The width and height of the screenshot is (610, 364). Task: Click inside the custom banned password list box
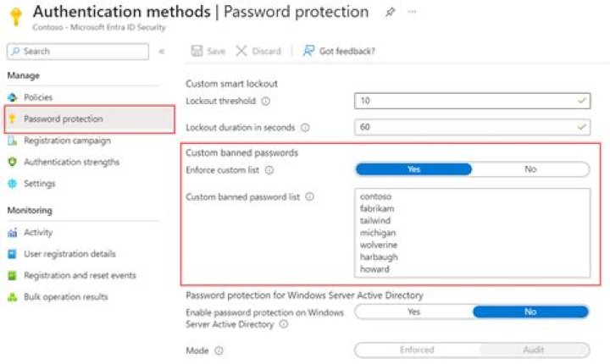[x=472, y=233]
